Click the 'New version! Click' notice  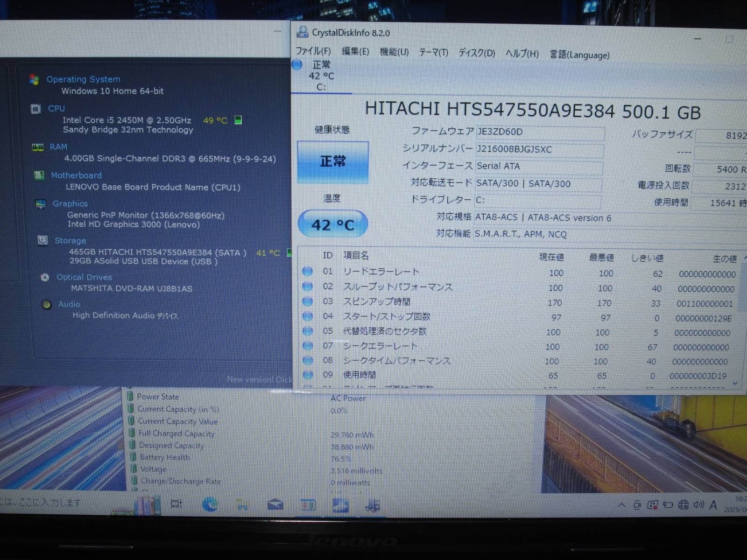(x=260, y=379)
